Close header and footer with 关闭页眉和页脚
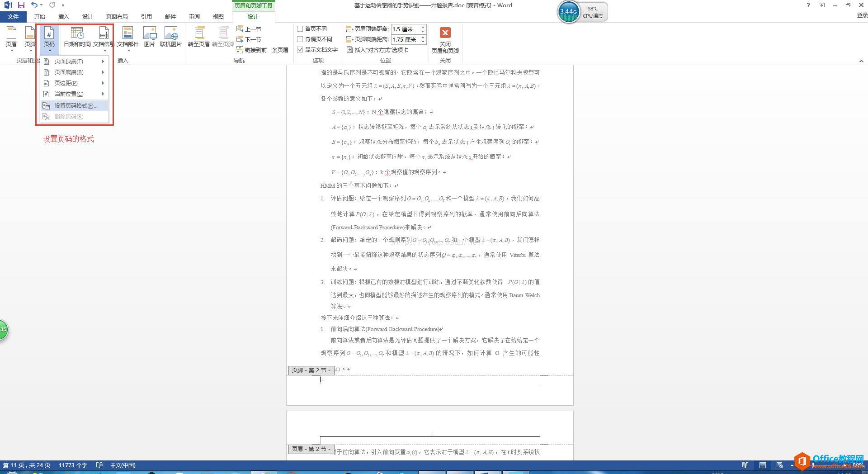Viewport: 868px width, 474px height. (445, 40)
